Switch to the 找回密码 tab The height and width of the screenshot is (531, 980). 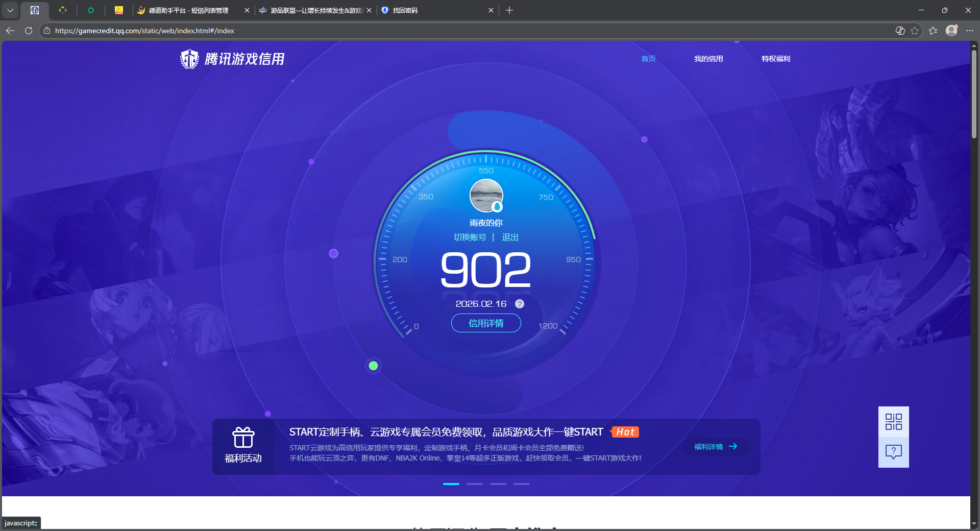click(405, 10)
